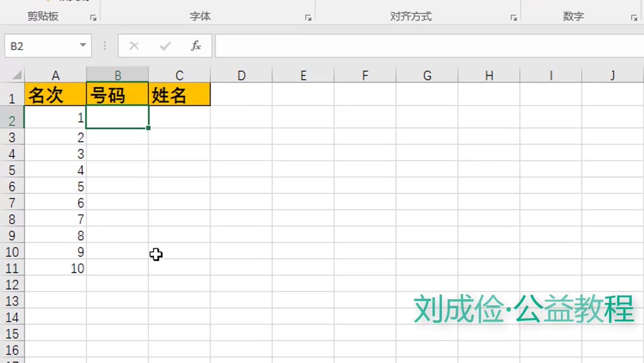The width and height of the screenshot is (644, 363).
Task: Open the Clipboard group dialog launcher
Action: pyautogui.click(x=93, y=18)
